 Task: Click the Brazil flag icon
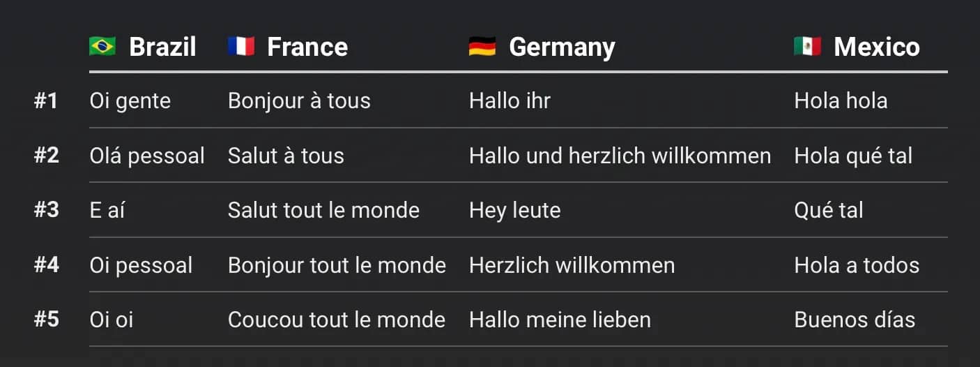102,46
